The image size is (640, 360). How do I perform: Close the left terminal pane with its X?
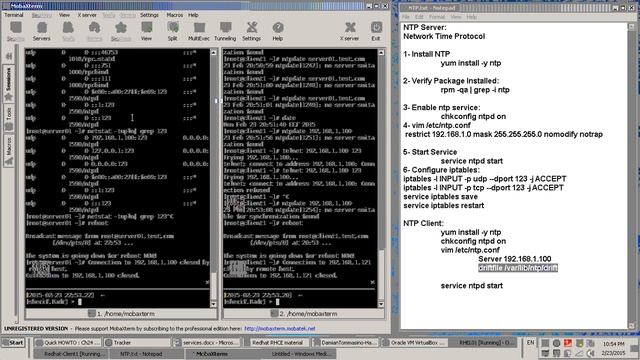click(207, 282)
